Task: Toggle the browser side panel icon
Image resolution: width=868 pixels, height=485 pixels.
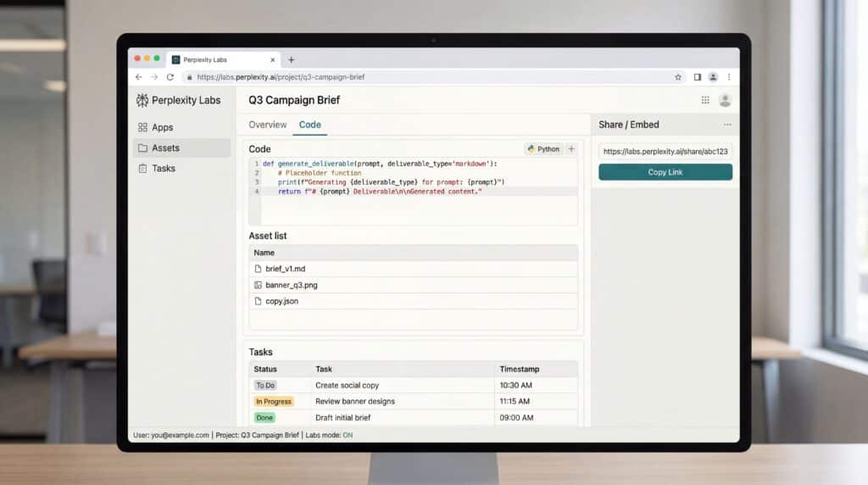Action: [x=698, y=77]
